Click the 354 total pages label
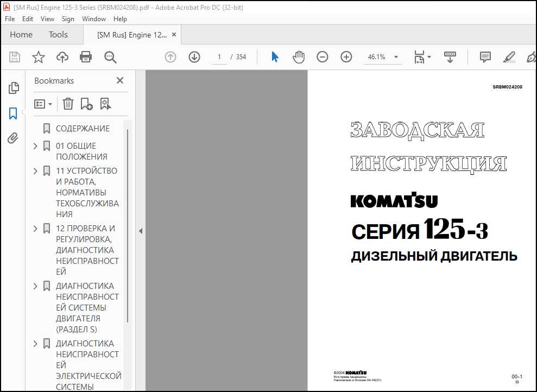This screenshot has width=537, height=392. (x=241, y=57)
